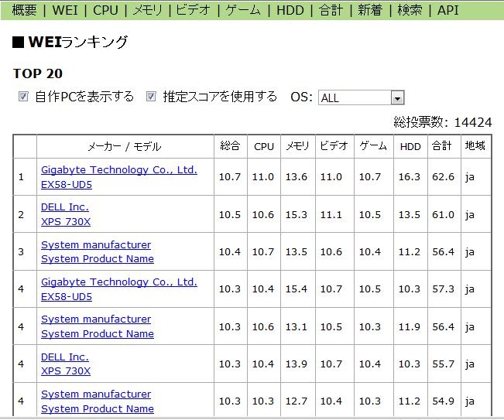
Task: Click the メモリ column header in table
Action: (x=297, y=146)
